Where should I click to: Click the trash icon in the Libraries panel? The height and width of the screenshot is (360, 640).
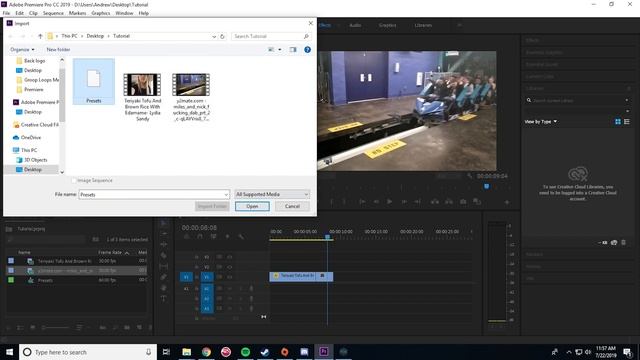click(623, 242)
